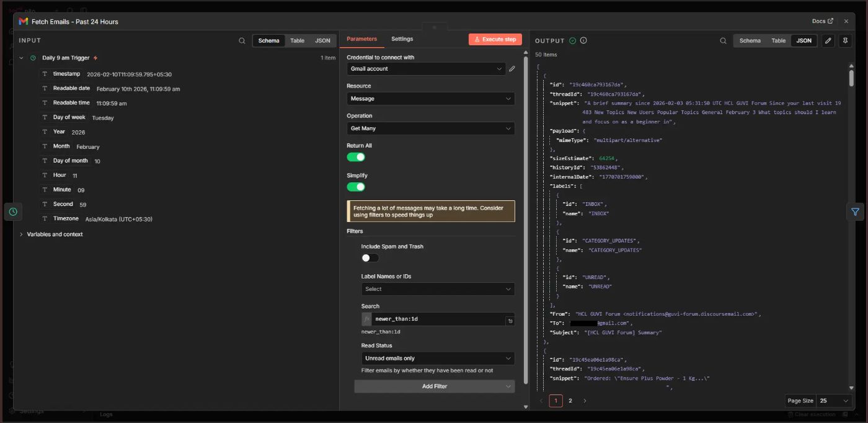Click the output JSON vertical scrollbar
Image resolution: width=868 pixels, height=423 pixels.
[x=851, y=78]
